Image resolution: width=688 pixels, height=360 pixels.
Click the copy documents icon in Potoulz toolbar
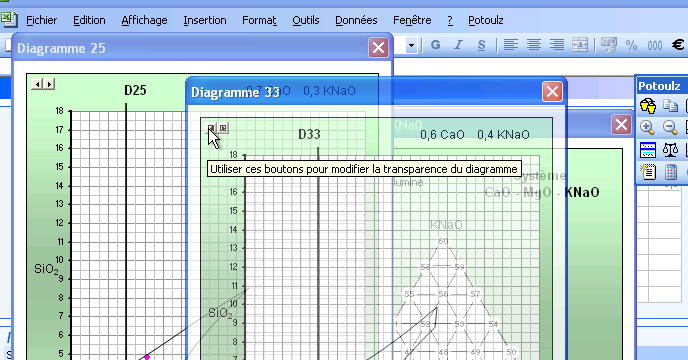click(670, 106)
